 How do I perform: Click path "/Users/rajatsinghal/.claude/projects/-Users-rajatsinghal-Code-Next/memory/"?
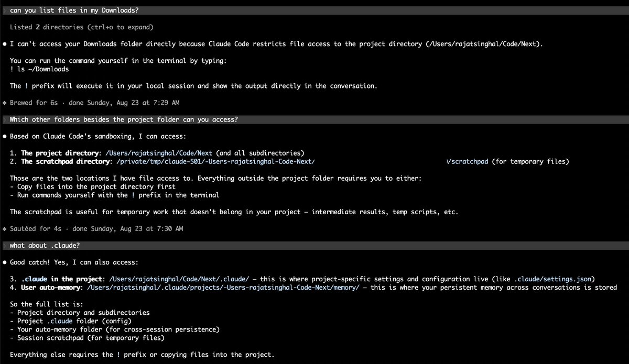click(x=223, y=287)
